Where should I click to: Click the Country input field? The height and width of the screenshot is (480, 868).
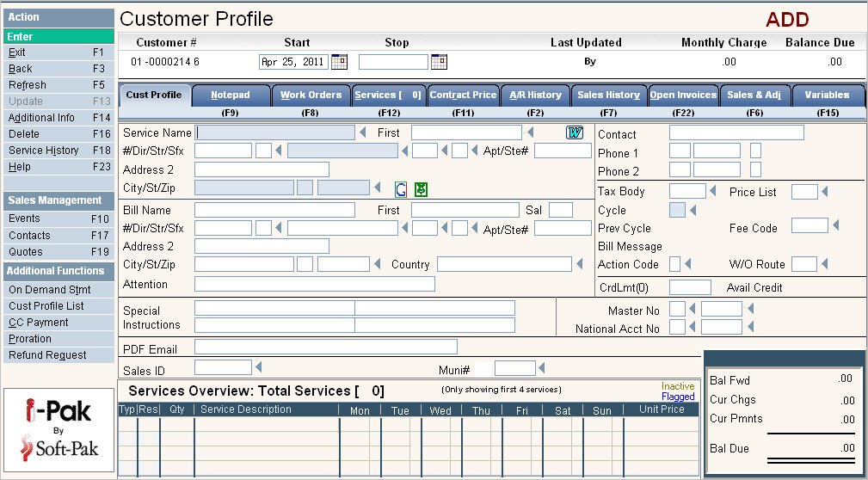point(504,265)
